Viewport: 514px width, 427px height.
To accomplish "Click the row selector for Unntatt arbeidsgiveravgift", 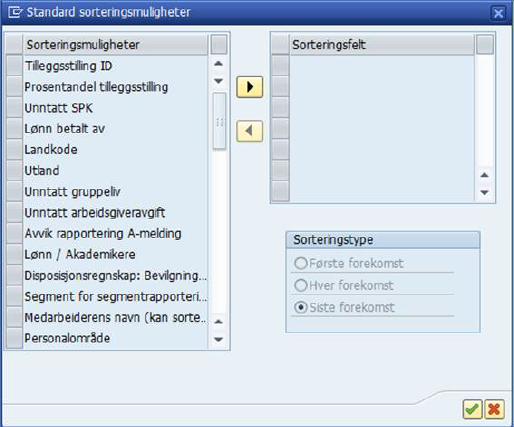I will pos(14,213).
